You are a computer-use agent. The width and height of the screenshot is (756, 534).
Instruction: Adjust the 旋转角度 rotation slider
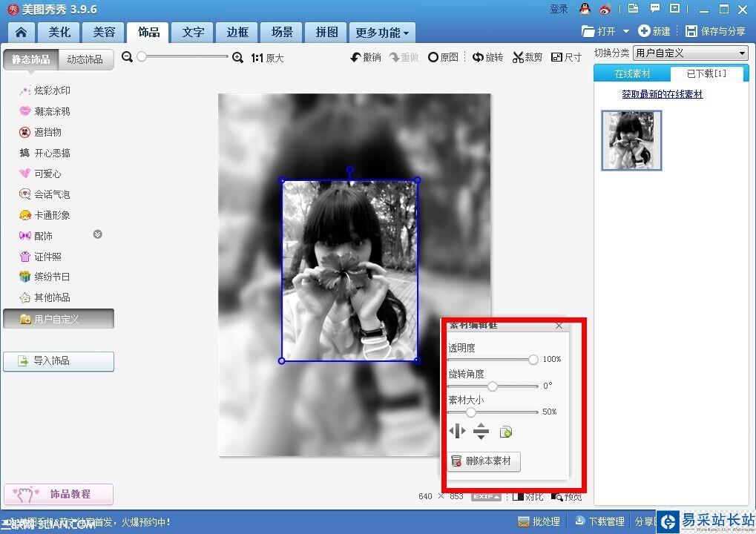(492, 386)
